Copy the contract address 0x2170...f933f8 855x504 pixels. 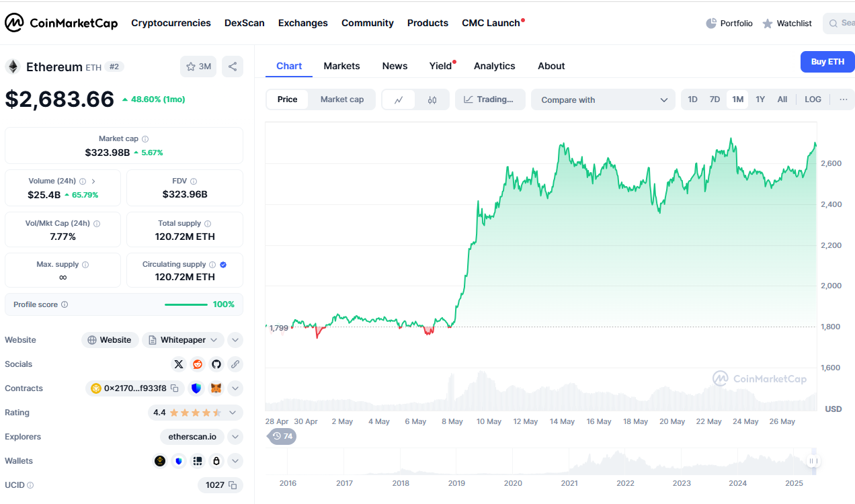tap(174, 388)
